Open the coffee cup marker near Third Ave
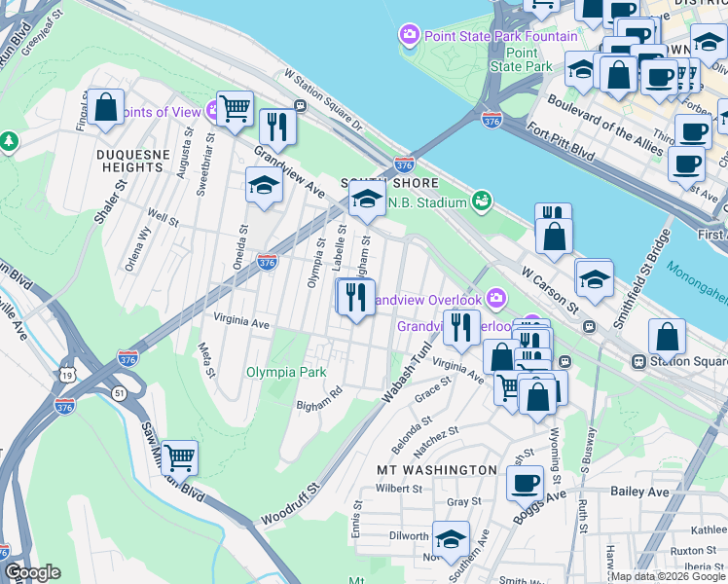This screenshot has height=584, width=728. 693,133
